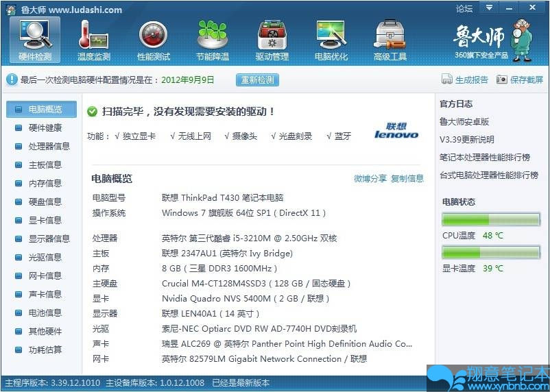Viewport: 550px width, 392px height.
Task: Open the 高级工具 toolbox icon
Action: [390, 40]
